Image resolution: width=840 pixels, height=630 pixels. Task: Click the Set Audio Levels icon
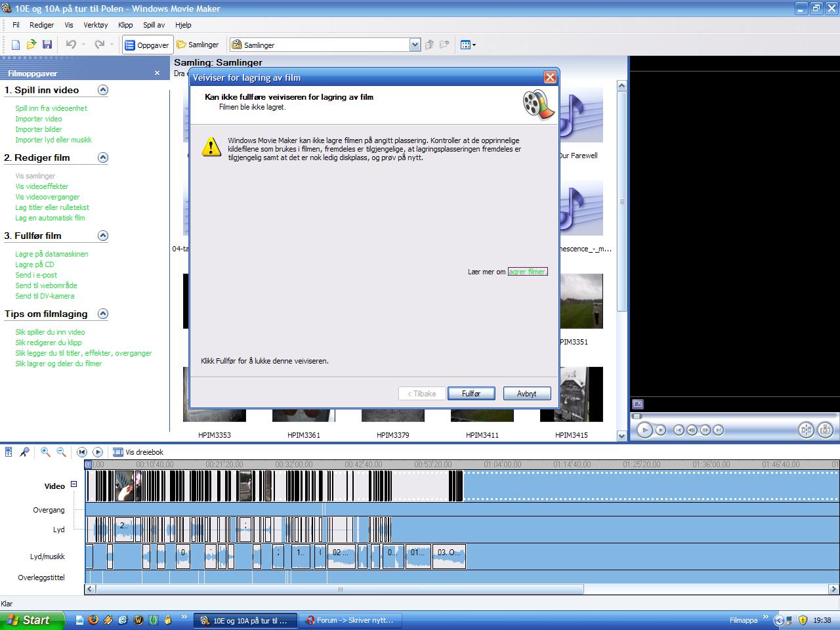pos(9,451)
